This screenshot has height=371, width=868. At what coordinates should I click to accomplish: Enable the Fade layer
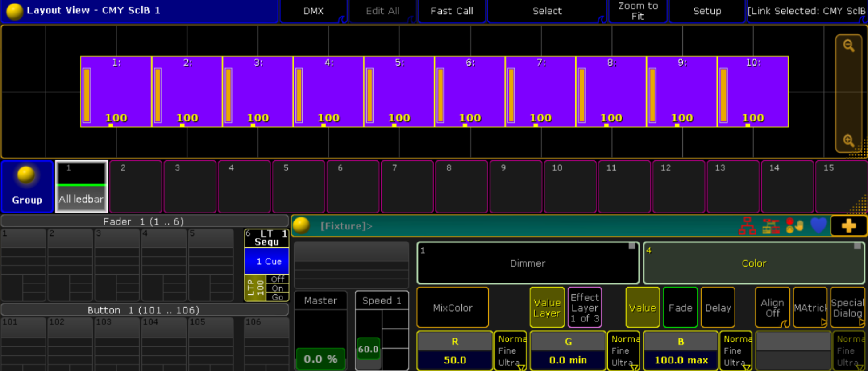pos(680,308)
